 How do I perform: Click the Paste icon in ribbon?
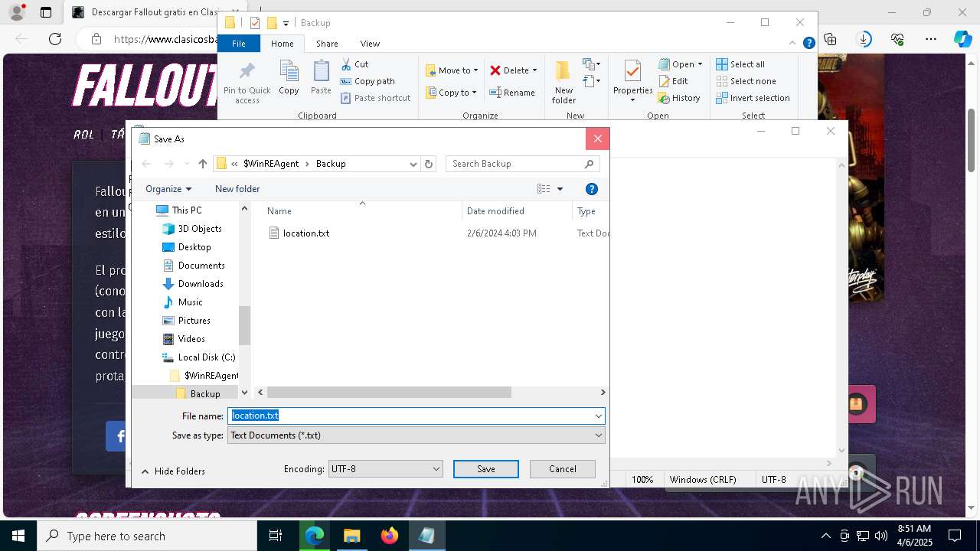pos(321,71)
